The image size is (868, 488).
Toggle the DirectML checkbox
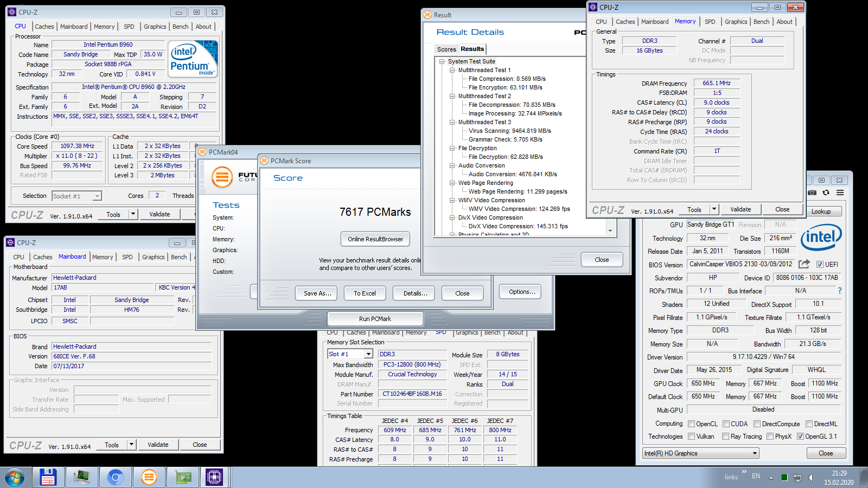point(809,424)
